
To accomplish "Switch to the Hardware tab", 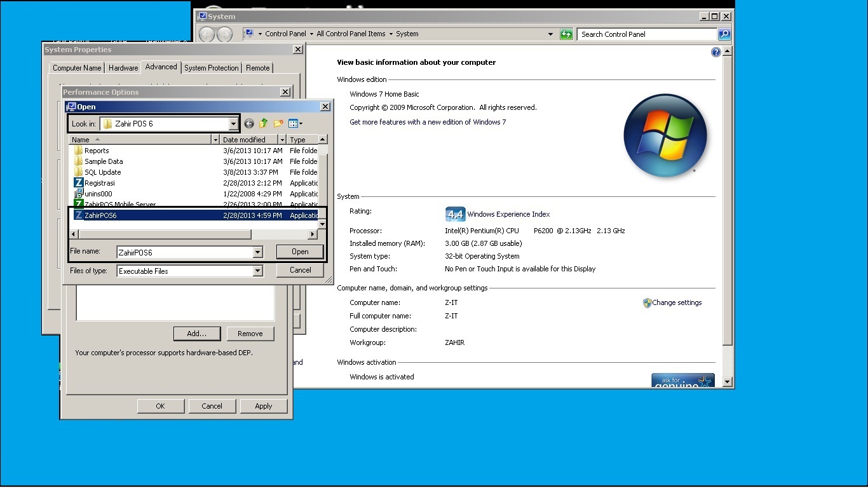I will click(123, 68).
